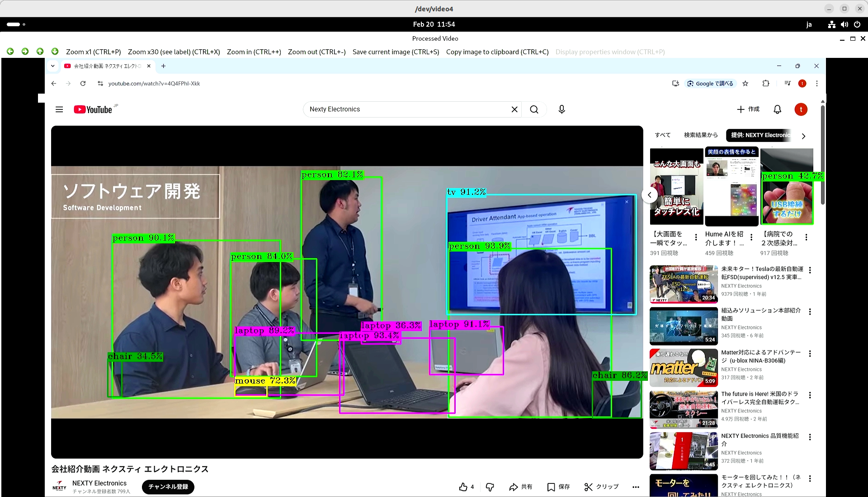Click the YouTube hamburger guide menu icon
The width and height of the screenshot is (868, 497).
pyautogui.click(x=59, y=109)
